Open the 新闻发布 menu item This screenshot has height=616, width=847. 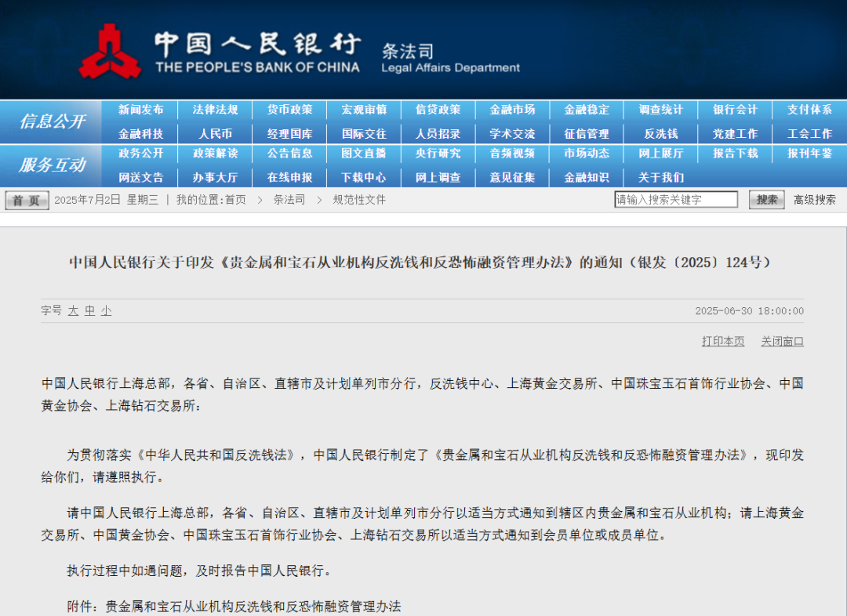click(140, 110)
